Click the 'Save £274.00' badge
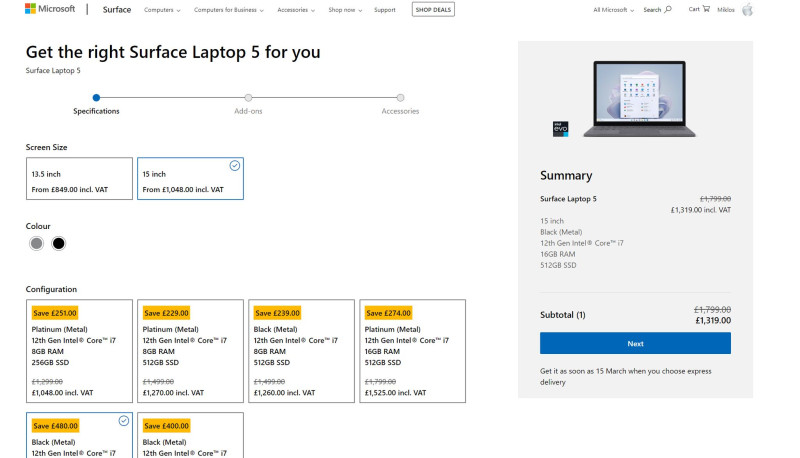Viewport: 800px width, 458px height. click(x=388, y=313)
